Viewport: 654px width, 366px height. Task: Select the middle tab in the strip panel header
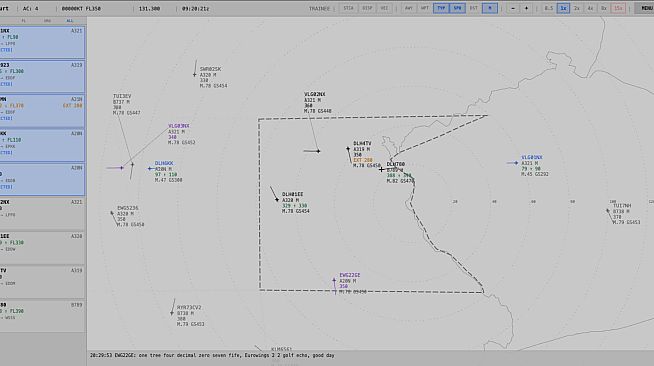click(47, 21)
